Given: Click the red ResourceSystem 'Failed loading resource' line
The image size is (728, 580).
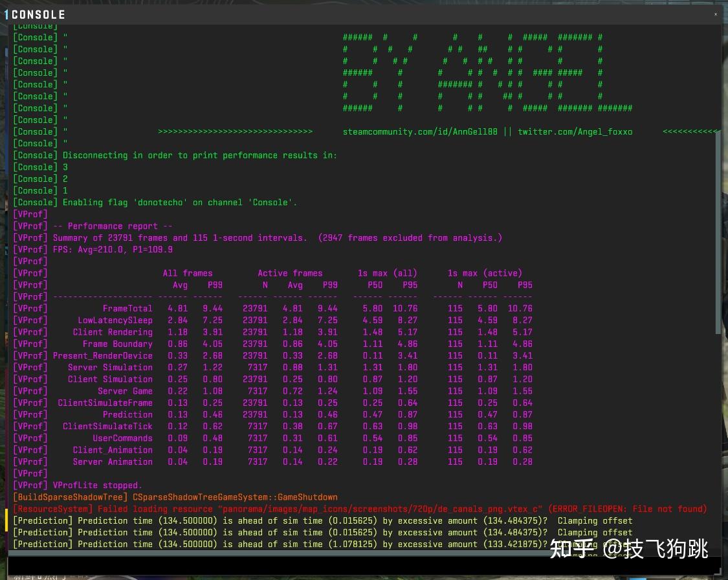Looking at the screenshot, I should (360, 509).
